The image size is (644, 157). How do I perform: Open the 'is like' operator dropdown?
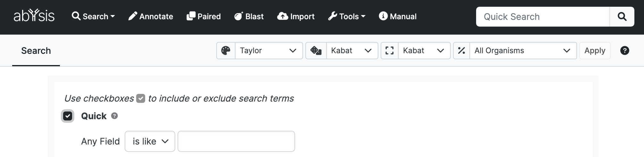pos(150,141)
